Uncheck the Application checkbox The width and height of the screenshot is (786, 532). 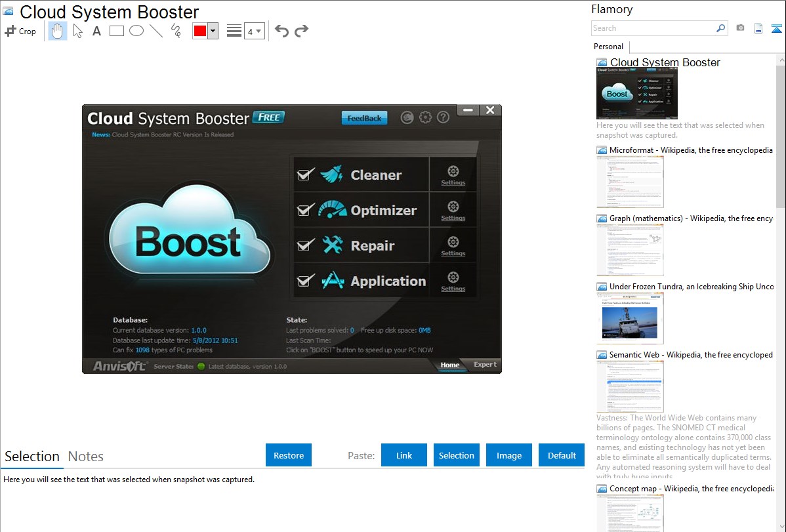305,280
